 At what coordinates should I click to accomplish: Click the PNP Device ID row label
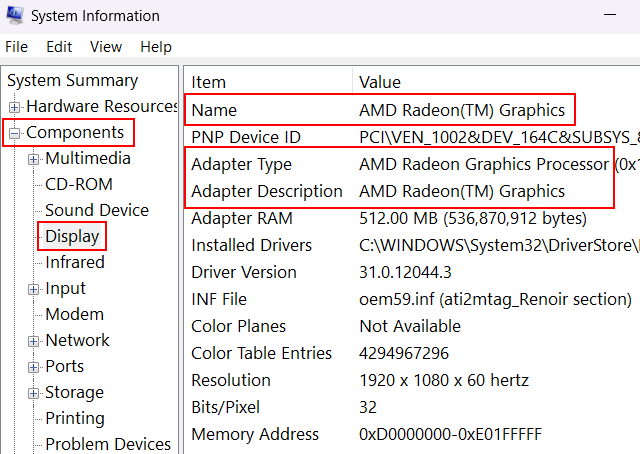[246, 137]
